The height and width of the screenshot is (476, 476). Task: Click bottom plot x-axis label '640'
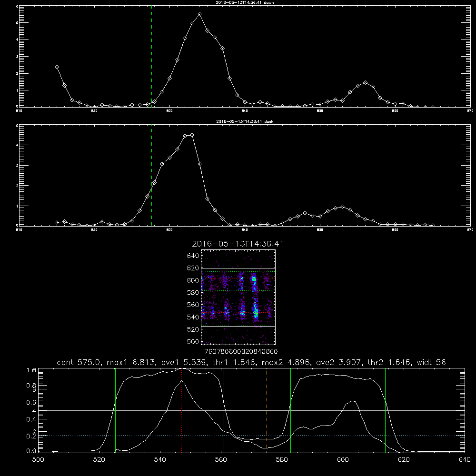click(x=465, y=460)
